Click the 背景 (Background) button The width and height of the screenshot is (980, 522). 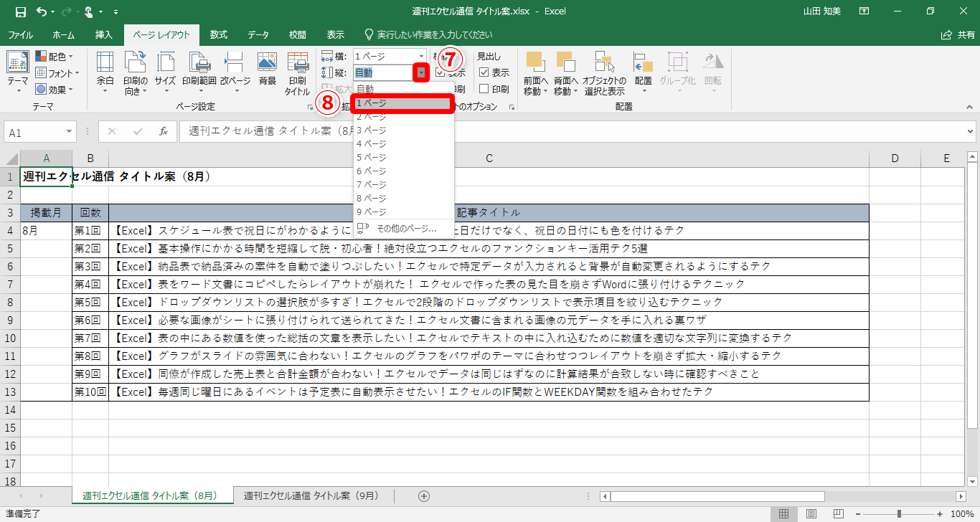point(267,70)
